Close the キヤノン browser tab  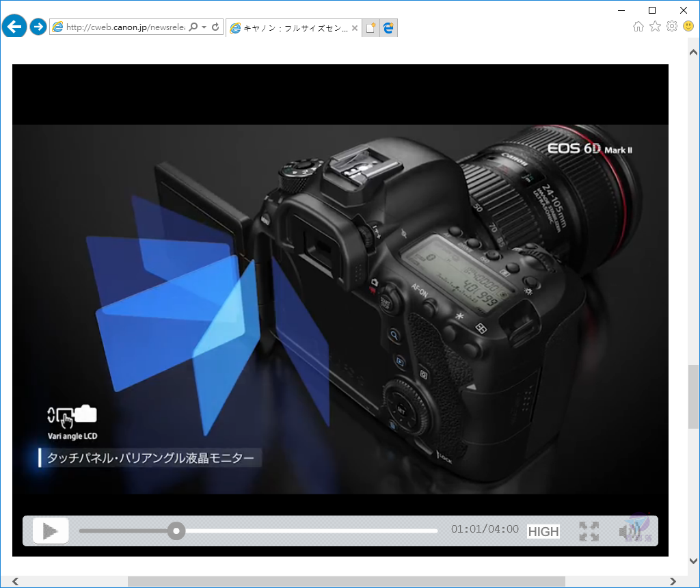[355, 28]
